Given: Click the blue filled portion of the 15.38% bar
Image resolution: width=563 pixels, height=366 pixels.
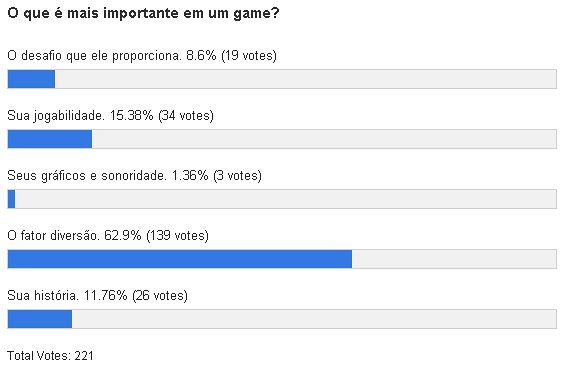Looking at the screenshot, I should [50, 139].
